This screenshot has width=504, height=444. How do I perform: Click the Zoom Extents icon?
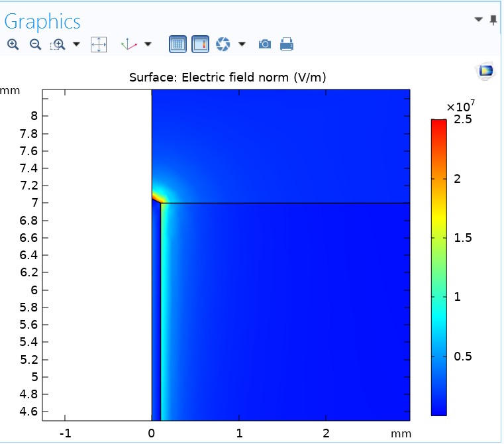(99, 44)
